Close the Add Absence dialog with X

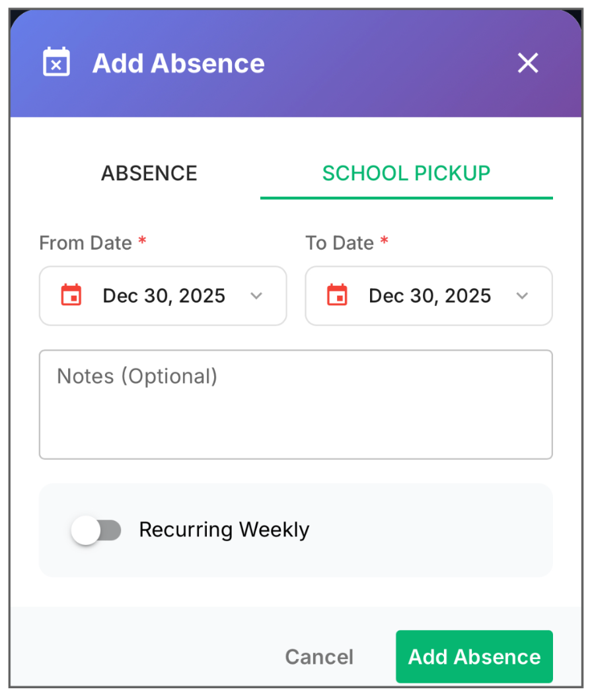click(x=528, y=63)
